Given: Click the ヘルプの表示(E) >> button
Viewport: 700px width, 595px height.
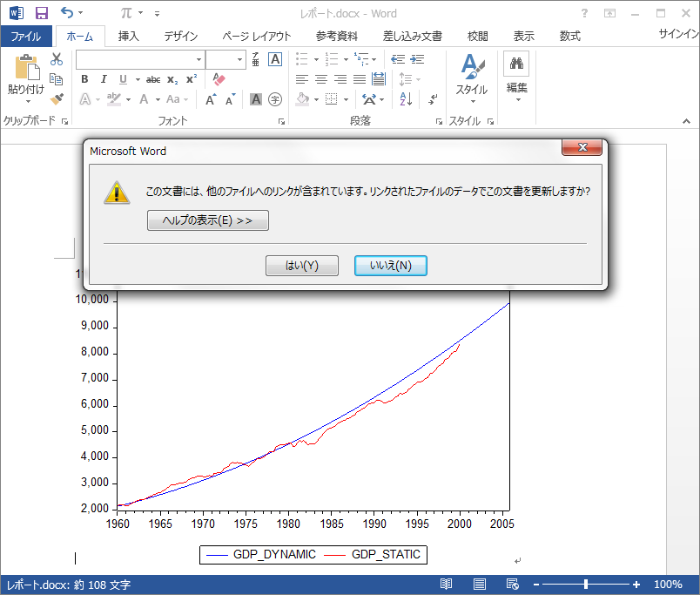Looking at the screenshot, I should 208,220.
